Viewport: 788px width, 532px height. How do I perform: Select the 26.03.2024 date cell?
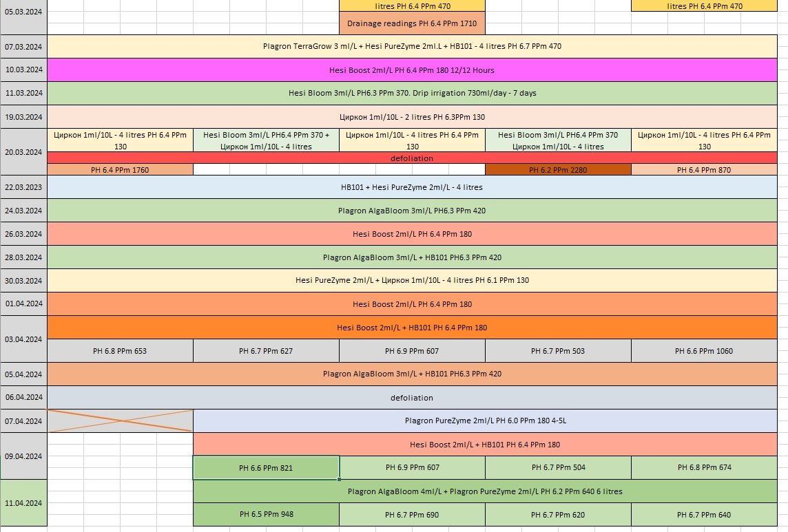point(23,234)
